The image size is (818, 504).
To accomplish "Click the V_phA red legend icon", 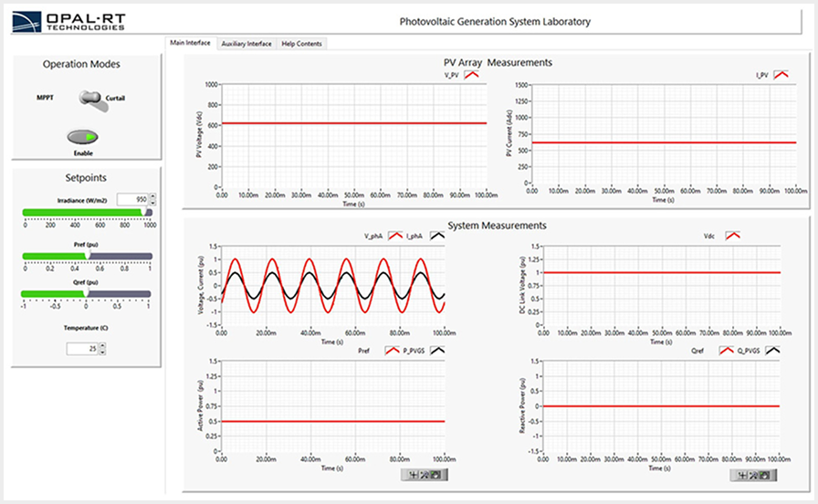I will click(x=395, y=236).
